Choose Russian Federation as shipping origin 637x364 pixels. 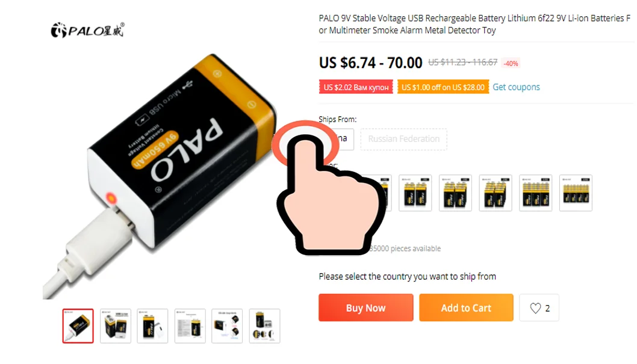pos(404,139)
